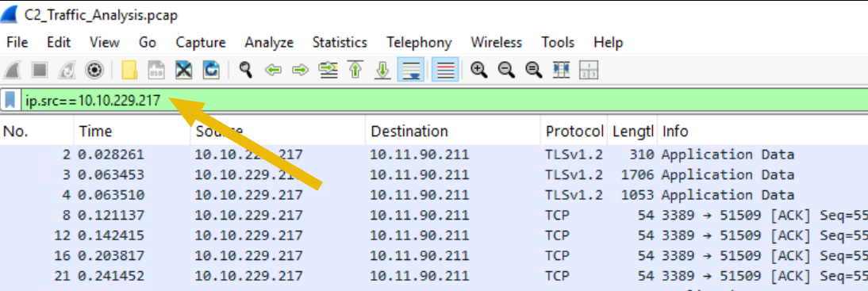Sort packets by the Protocol column
The image size is (868, 291).
click(x=574, y=132)
